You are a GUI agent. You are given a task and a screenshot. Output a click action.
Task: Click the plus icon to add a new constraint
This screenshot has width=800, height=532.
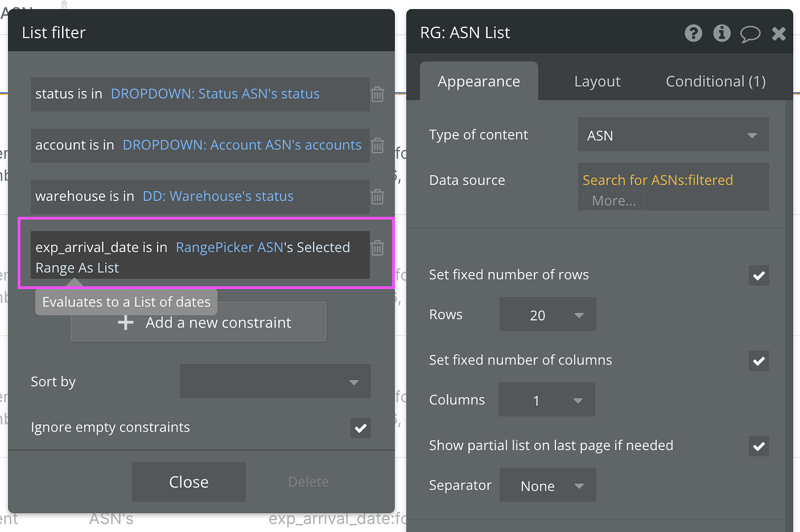point(126,322)
